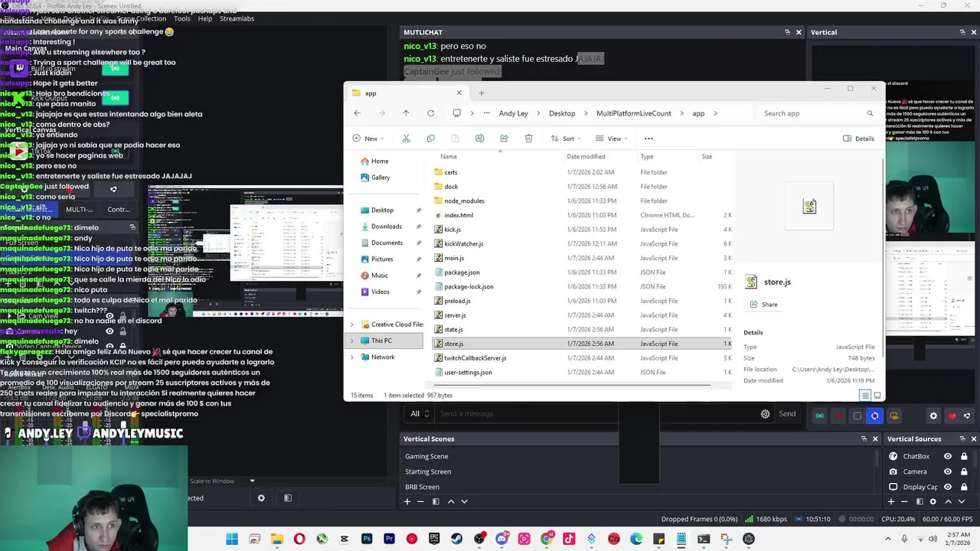Open Photoshop from the taskbar
This screenshot has width=980, height=551.
point(367,539)
